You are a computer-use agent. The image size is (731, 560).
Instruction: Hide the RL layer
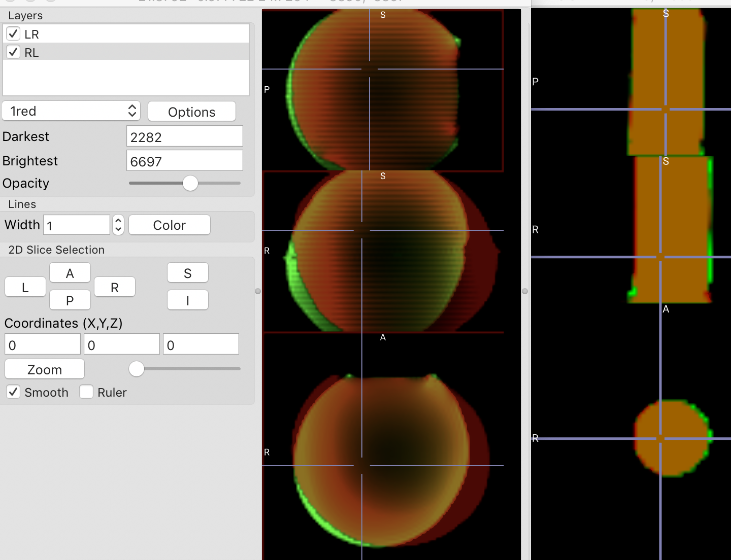pyautogui.click(x=13, y=51)
